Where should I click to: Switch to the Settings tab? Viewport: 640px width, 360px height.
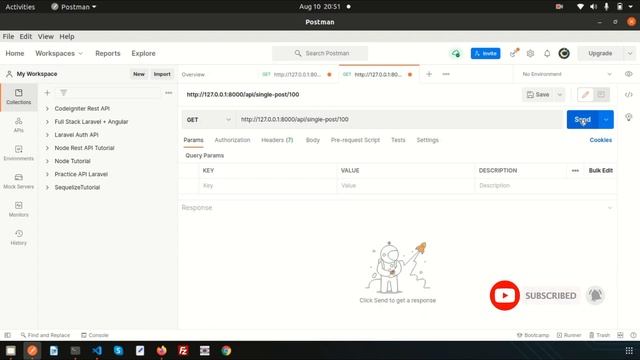[x=427, y=140]
